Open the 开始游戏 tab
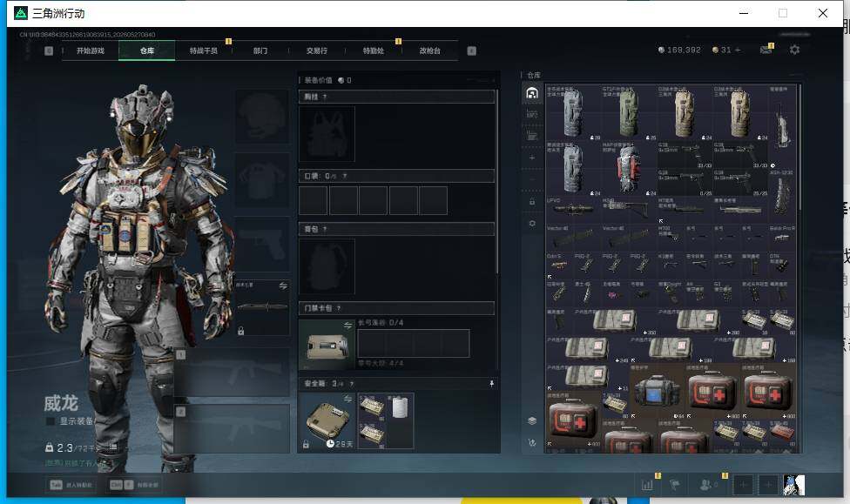The width and height of the screenshot is (850, 504). point(90,50)
